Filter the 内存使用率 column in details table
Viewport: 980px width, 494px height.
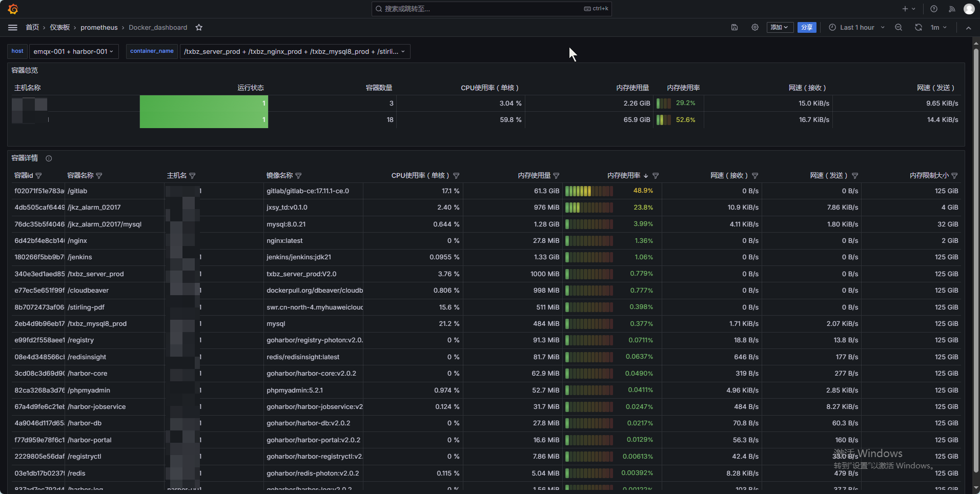pos(656,176)
